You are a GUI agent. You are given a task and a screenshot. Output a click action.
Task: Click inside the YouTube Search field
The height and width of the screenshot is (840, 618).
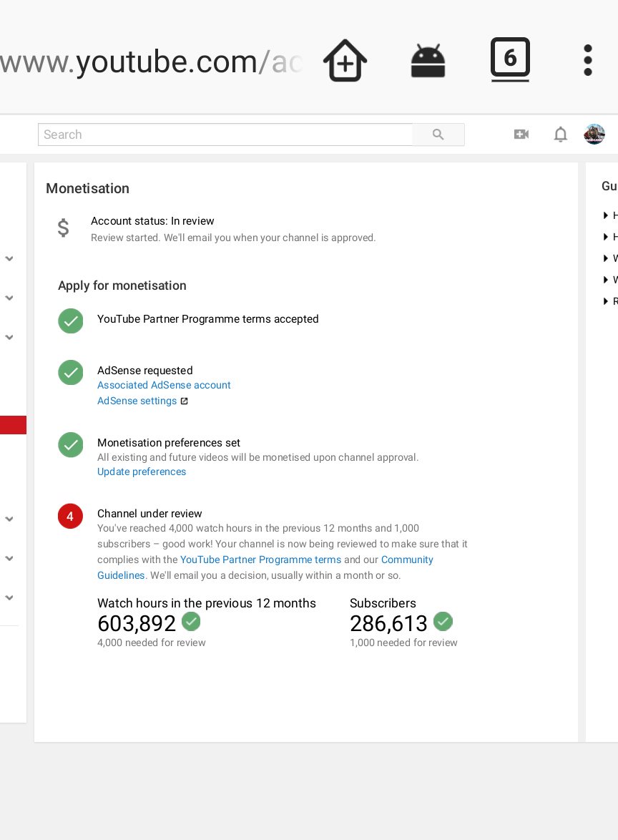pyautogui.click(x=225, y=135)
